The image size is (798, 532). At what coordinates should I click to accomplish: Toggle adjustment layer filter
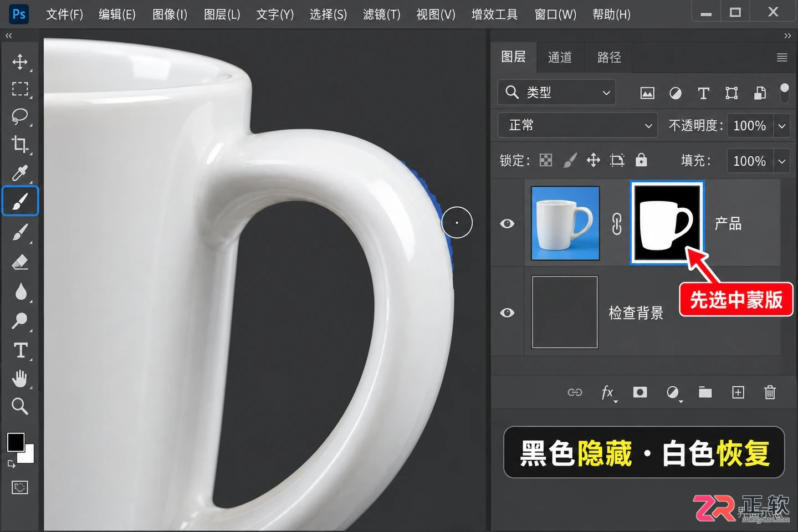tap(676, 93)
